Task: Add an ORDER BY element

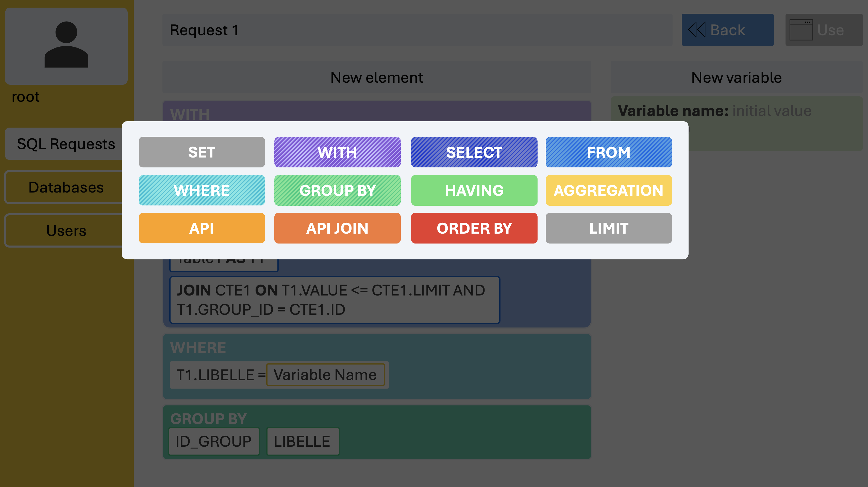Action: pos(474,228)
